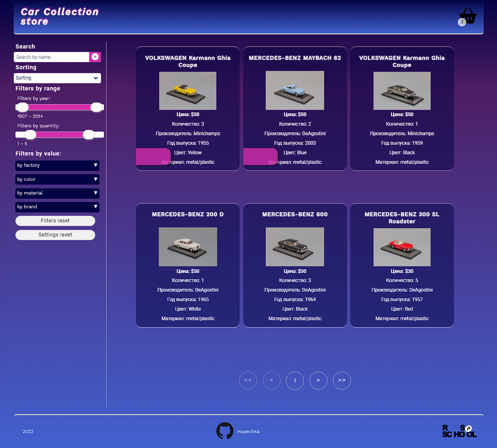
Task: Go to next page with > button
Action: click(x=318, y=380)
